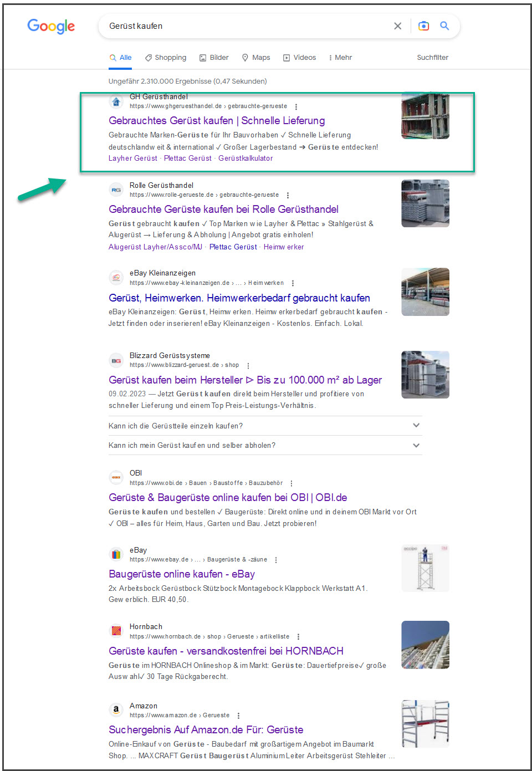The width and height of the screenshot is (532, 771).
Task: Click the OBI favicon
Action: click(x=116, y=477)
